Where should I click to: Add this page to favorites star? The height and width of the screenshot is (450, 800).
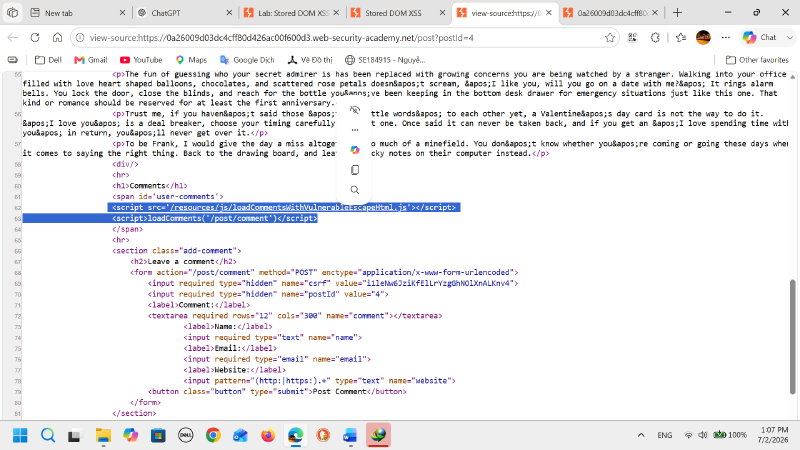[x=610, y=38]
